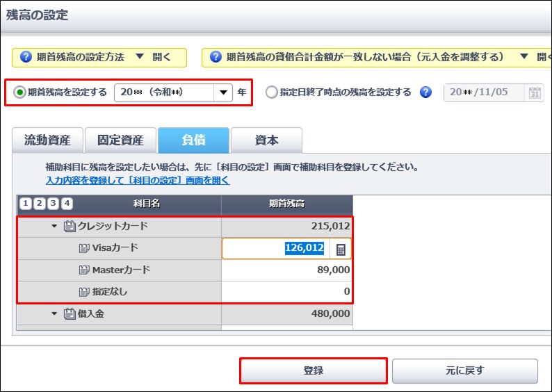Screen dimensions: 552x392
Task: Click help icon for 期首残高の設定方法
Action: [x=26, y=57]
